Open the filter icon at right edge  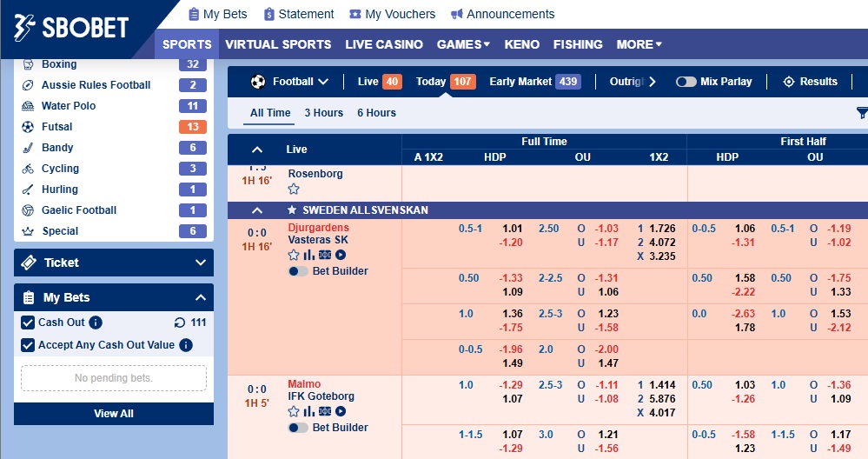pyautogui.click(x=862, y=113)
